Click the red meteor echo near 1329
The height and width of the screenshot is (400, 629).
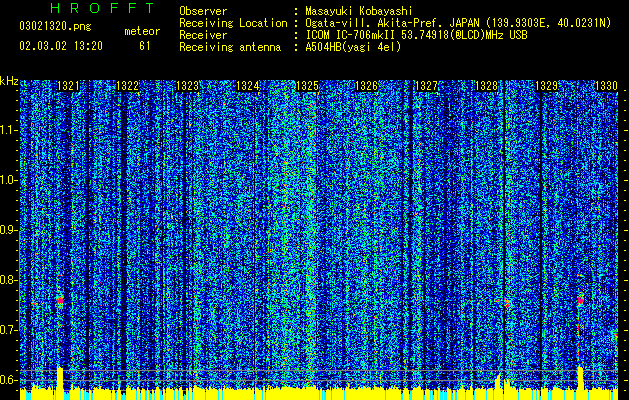coord(580,300)
